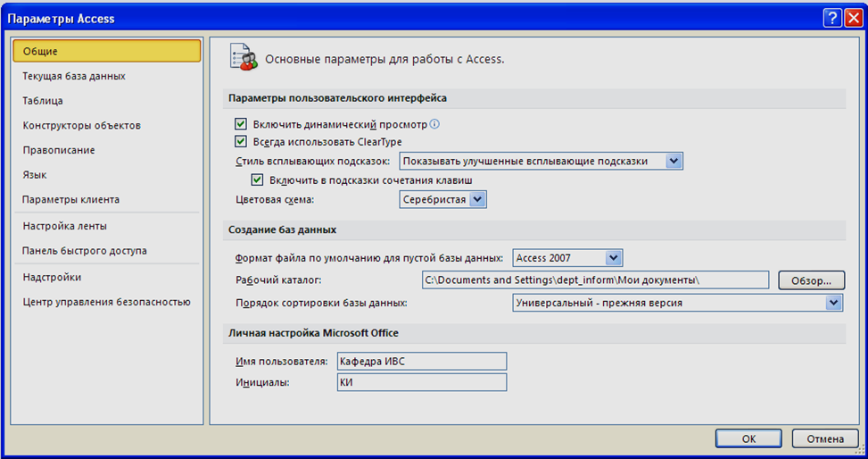This screenshot has height=459, width=868.
Task: Open Стиль всплывающих подсказок dropdown
Action: (541, 162)
